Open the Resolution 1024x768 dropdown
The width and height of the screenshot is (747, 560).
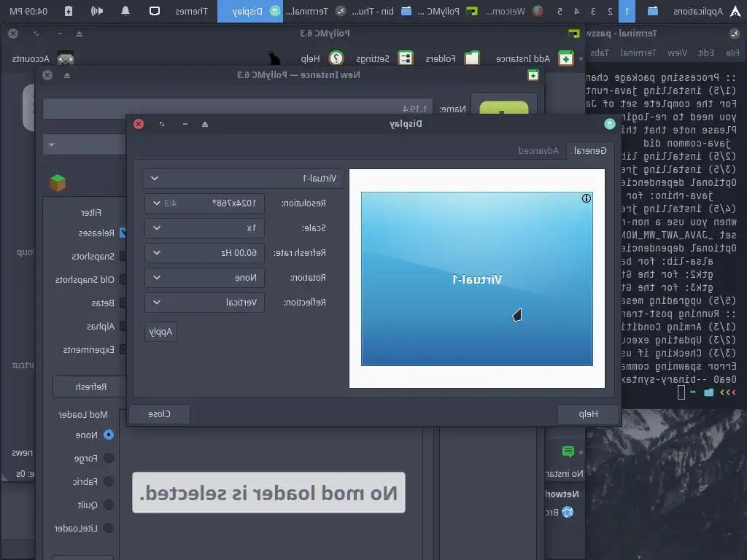[x=204, y=203]
